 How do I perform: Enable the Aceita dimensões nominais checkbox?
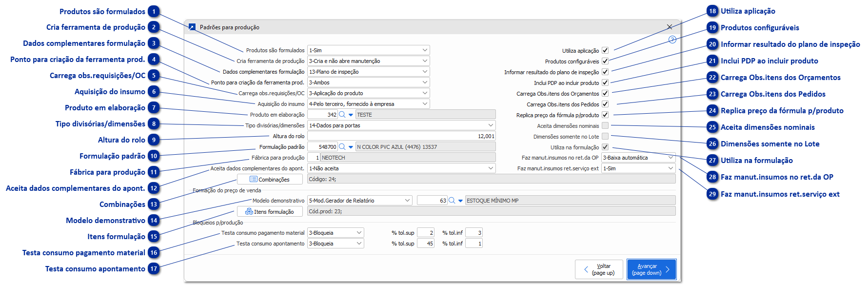tap(605, 126)
